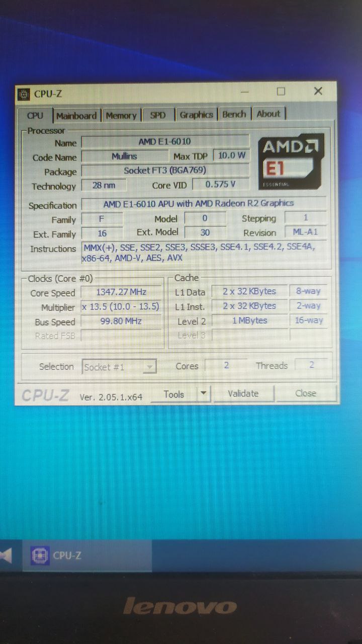Click the Stepping value 1
Image resolution: width=362 pixels, height=644 pixels.
(x=306, y=218)
